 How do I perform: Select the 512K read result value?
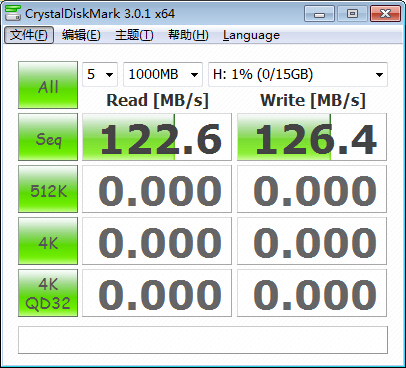pyautogui.click(x=157, y=189)
